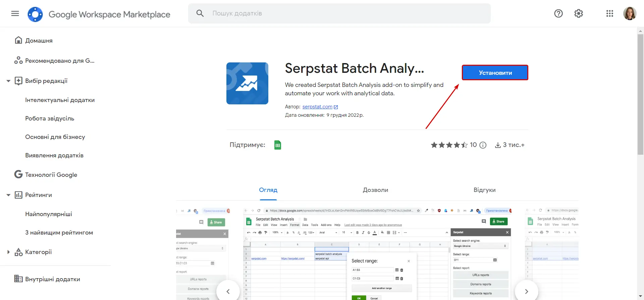Viewport: 644px width, 300px height.
Task: Click the rating count 10
Action: pos(473,145)
